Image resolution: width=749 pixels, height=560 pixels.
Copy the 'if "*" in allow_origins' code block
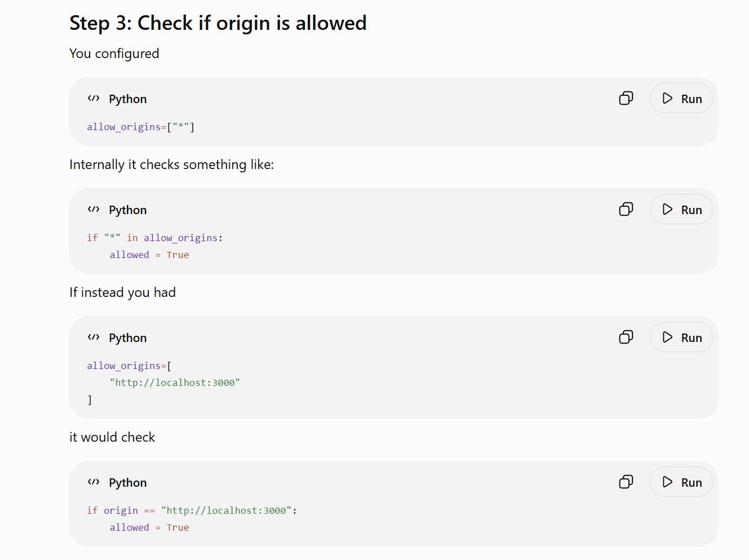pos(626,210)
